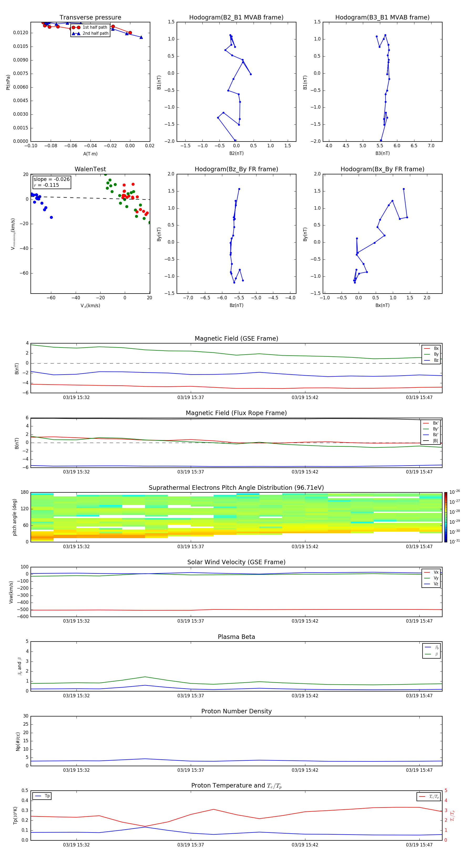
Task: Click the '2nd half path' legend entry
Action: coord(90,33)
